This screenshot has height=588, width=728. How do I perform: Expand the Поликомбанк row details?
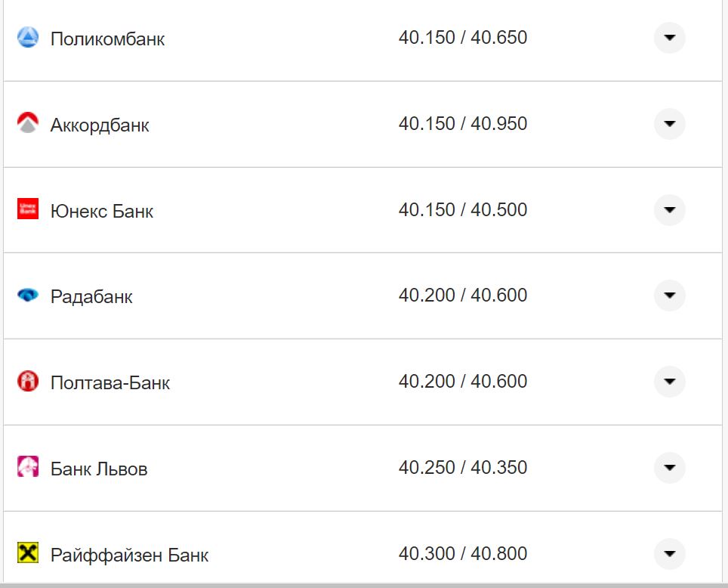pyautogui.click(x=669, y=38)
